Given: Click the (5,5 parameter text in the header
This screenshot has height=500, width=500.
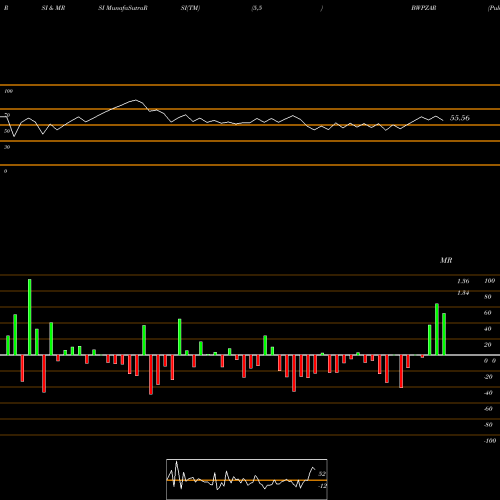Looking at the screenshot, I should 257,8.
